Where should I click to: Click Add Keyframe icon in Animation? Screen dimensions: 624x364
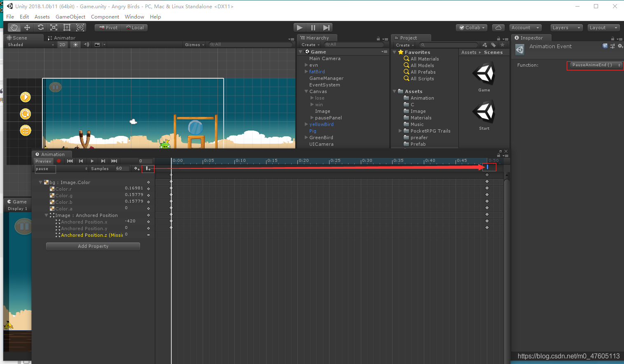(137, 169)
